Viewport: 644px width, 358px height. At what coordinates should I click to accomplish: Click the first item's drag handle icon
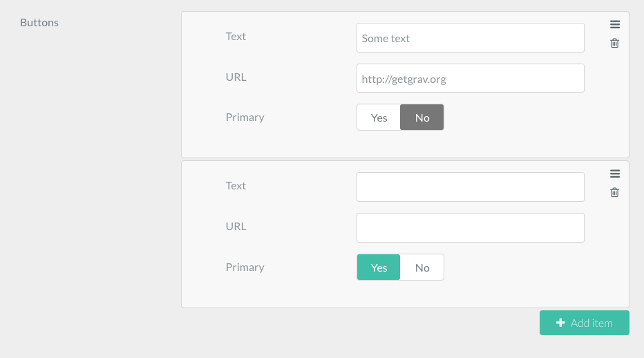(x=614, y=24)
